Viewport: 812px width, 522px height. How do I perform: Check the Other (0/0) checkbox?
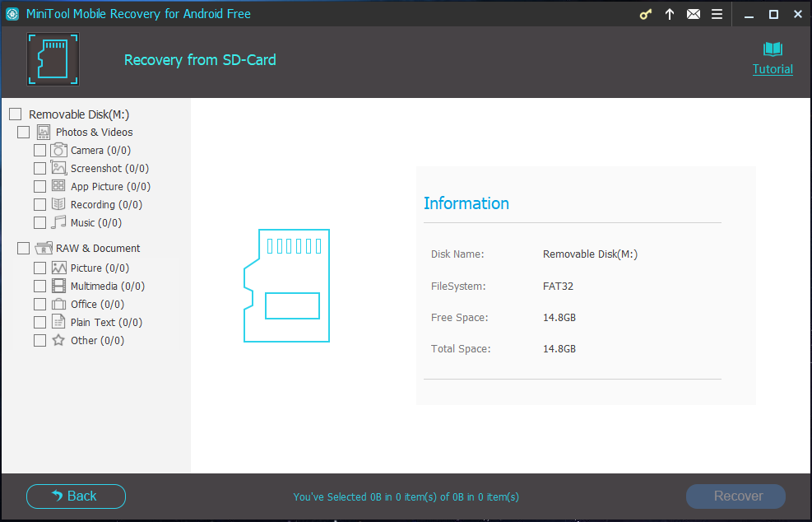39,340
